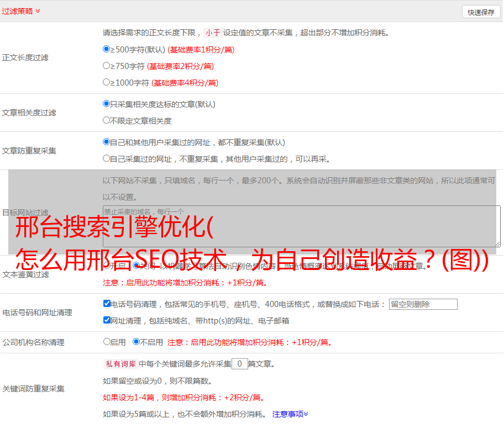
Task: Select the ≥750字符 radio option
Action: (x=107, y=66)
